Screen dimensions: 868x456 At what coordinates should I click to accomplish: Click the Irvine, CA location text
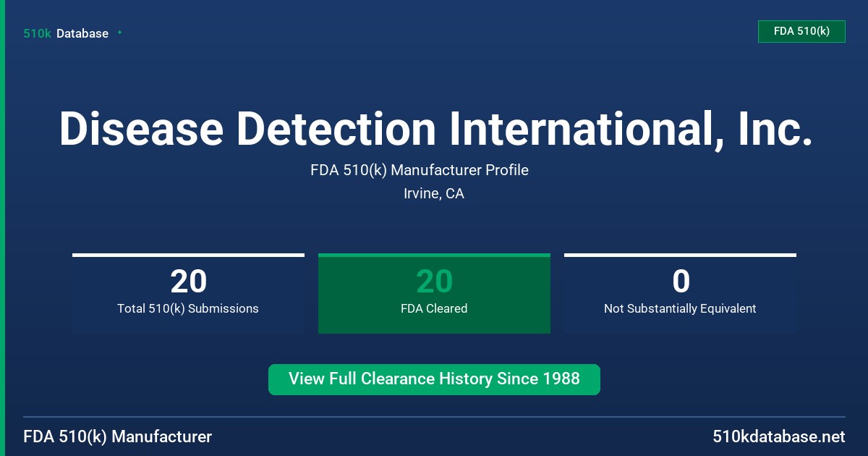(x=434, y=194)
